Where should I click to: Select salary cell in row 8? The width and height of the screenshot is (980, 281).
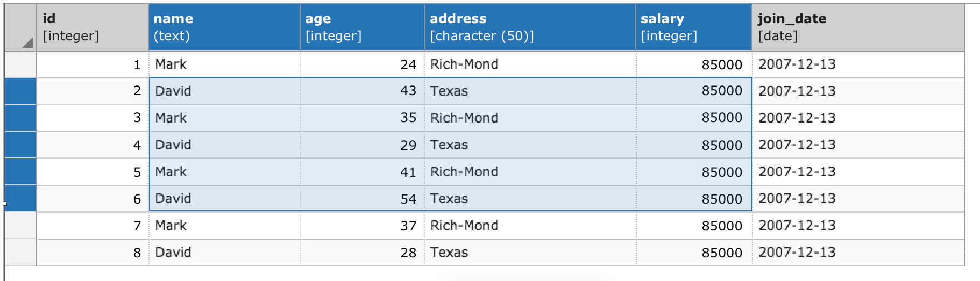coord(721,253)
